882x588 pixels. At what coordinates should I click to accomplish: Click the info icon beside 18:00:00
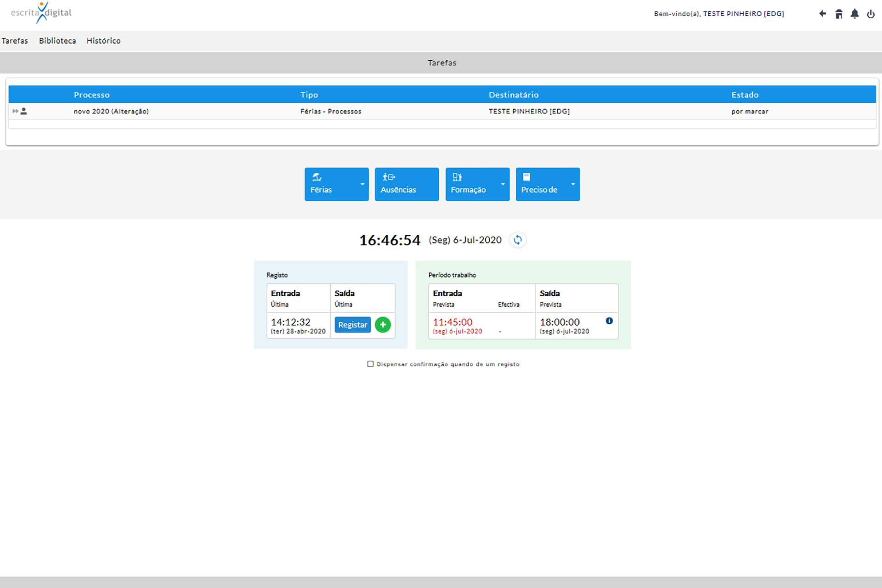pyautogui.click(x=609, y=321)
